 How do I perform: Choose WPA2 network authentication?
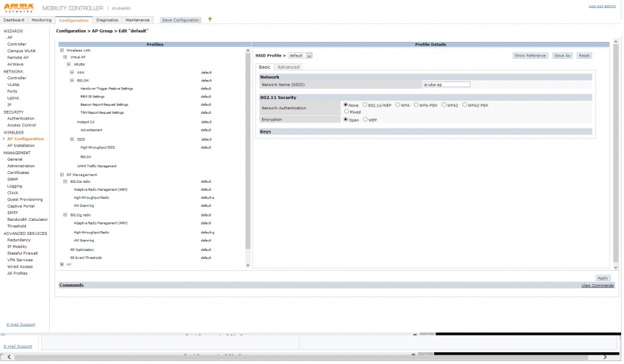(443, 105)
